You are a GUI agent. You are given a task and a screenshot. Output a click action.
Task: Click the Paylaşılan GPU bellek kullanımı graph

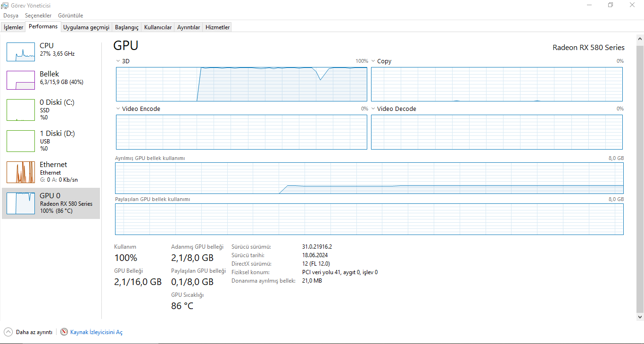pyautogui.click(x=369, y=219)
